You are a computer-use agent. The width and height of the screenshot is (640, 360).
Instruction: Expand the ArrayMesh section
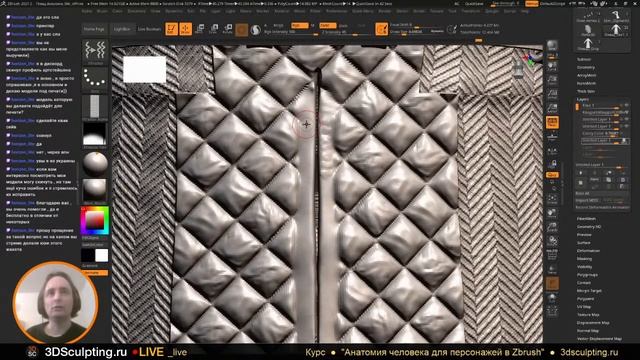tap(587, 76)
